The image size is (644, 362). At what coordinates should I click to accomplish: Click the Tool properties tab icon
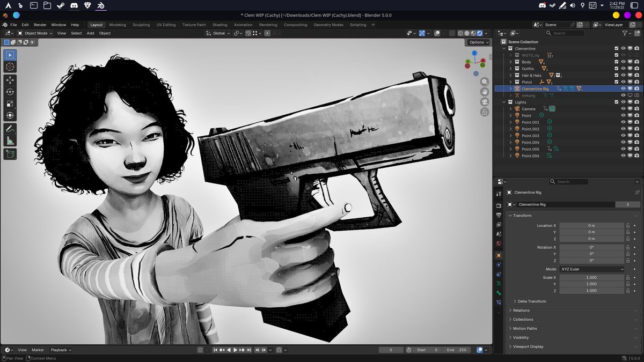tap(499, 193)
